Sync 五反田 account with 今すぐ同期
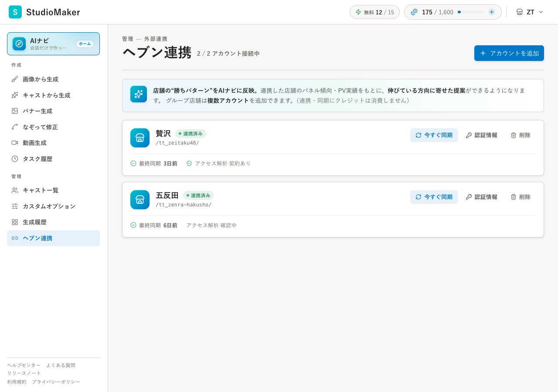This screenshot has height=392, width=558. coord(434,197)
